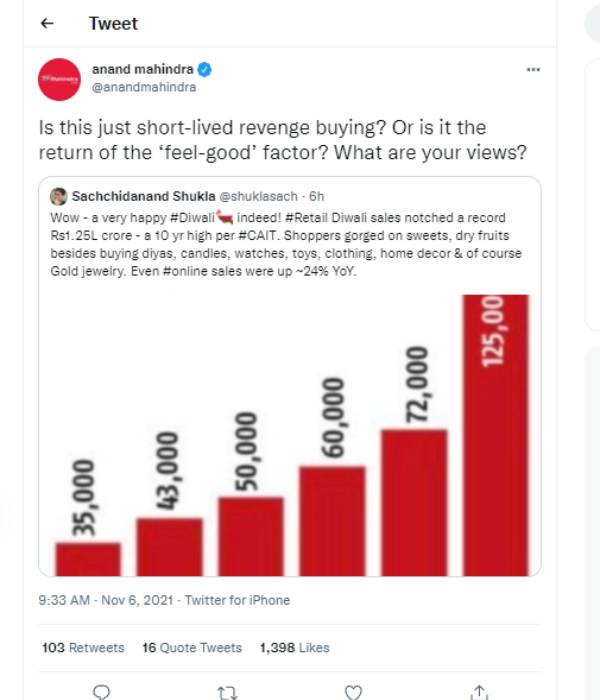Screen dimensions: 600x700
Task: Click the reply speech bubble icon
Action: [x=100, y=690]
